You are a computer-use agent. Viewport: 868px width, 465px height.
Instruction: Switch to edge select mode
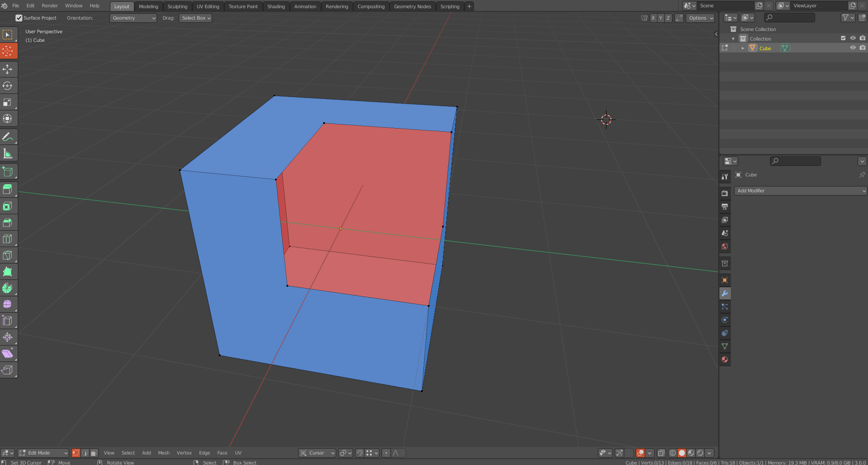click(85, 453)
